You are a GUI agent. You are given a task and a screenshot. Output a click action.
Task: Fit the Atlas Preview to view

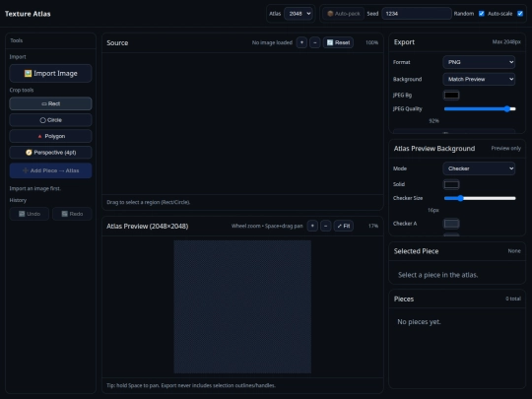point(344,226)
